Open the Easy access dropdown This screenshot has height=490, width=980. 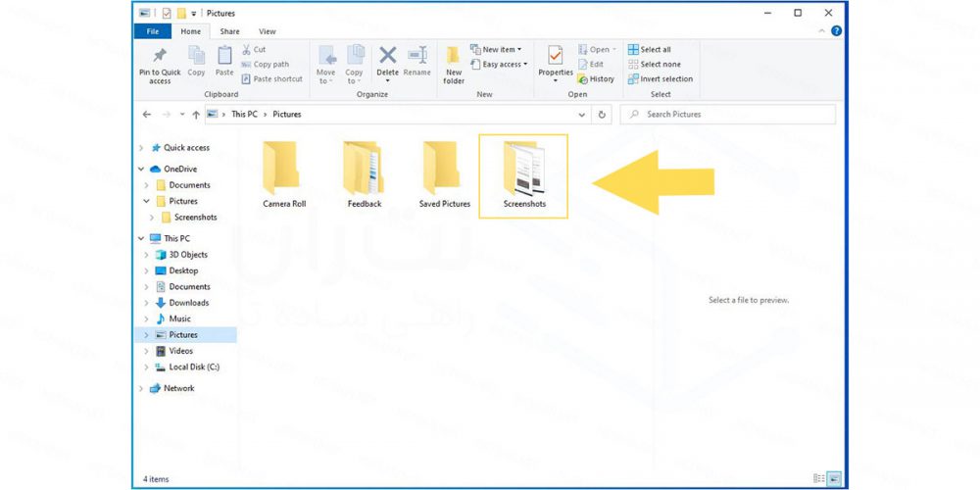coord(504,65)
